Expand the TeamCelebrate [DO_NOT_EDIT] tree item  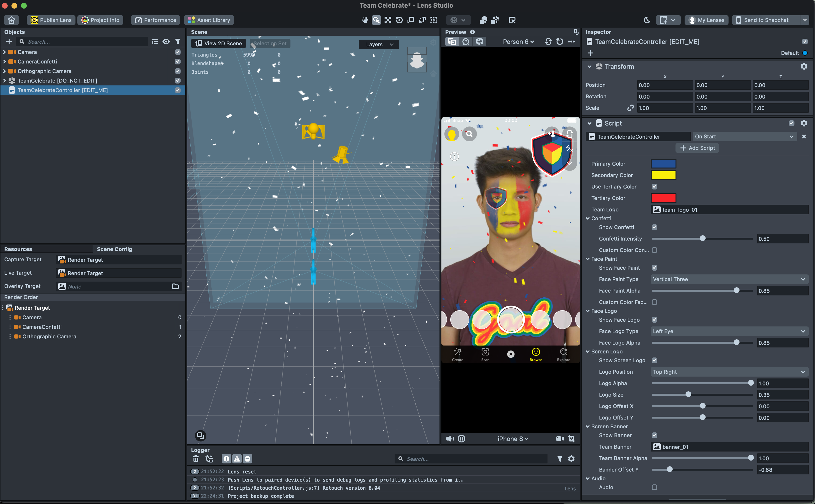coord(4,80)
